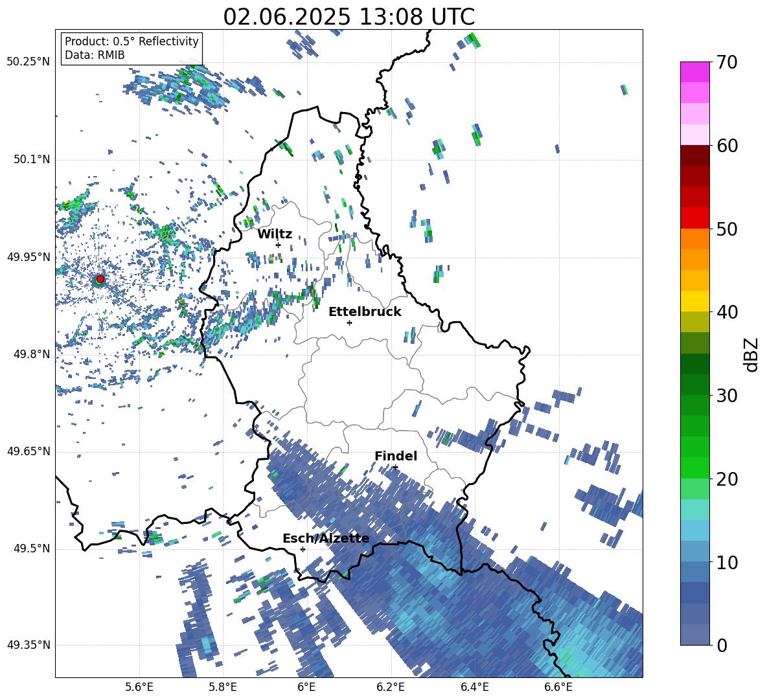
Task: Click the 49.35°N latitude label
Action: pos(29,645)
